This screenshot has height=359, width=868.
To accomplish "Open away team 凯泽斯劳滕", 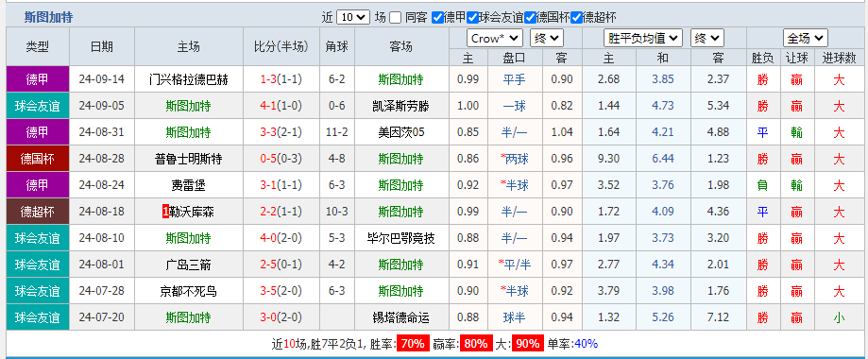I will tap(400, 106).
